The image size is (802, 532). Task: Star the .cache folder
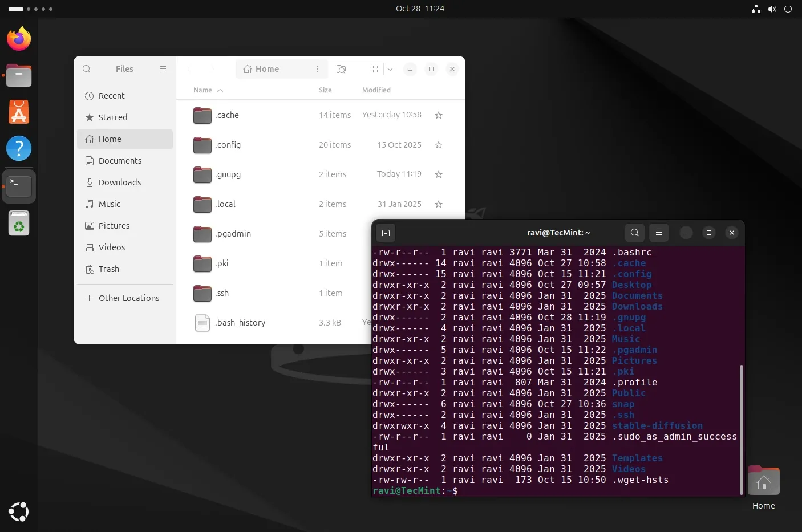439,115
